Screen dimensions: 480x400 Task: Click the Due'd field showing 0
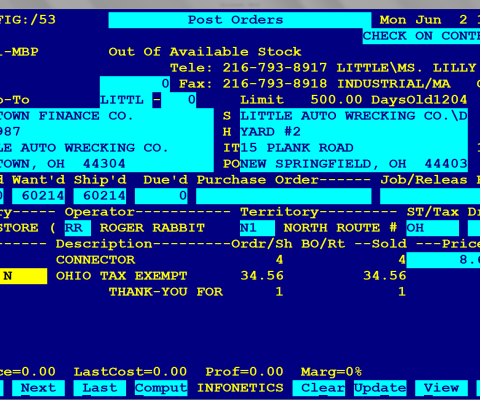click(161, 196)
